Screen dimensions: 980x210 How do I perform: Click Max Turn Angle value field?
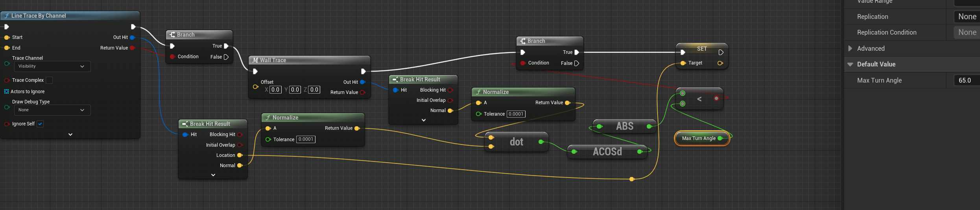point(967,80)
